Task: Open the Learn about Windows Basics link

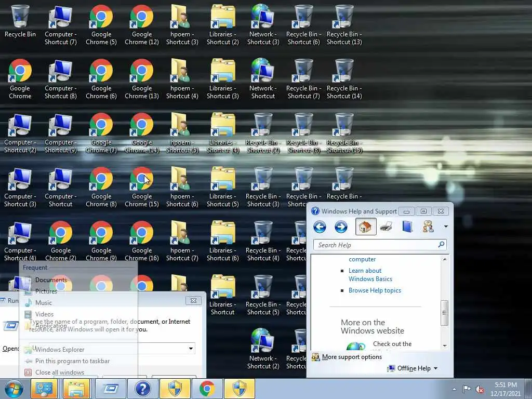Action: coord(370,275)
